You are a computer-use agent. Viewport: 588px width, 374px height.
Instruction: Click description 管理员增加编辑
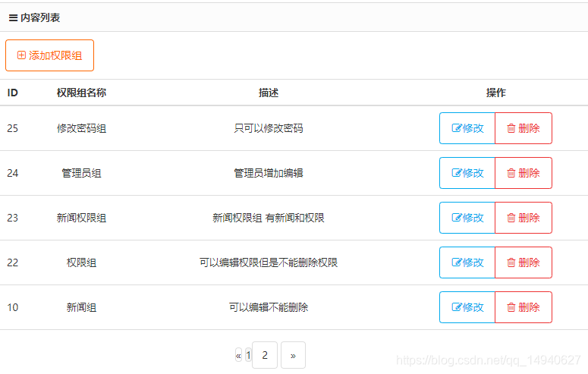pos(269,173)
